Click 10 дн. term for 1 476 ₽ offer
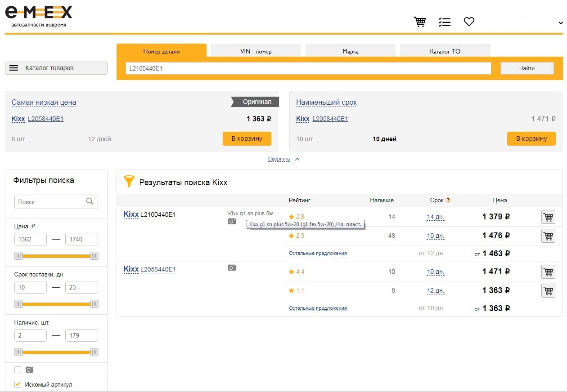The width and height of the screenshot is (567, 392). (436, 236)
